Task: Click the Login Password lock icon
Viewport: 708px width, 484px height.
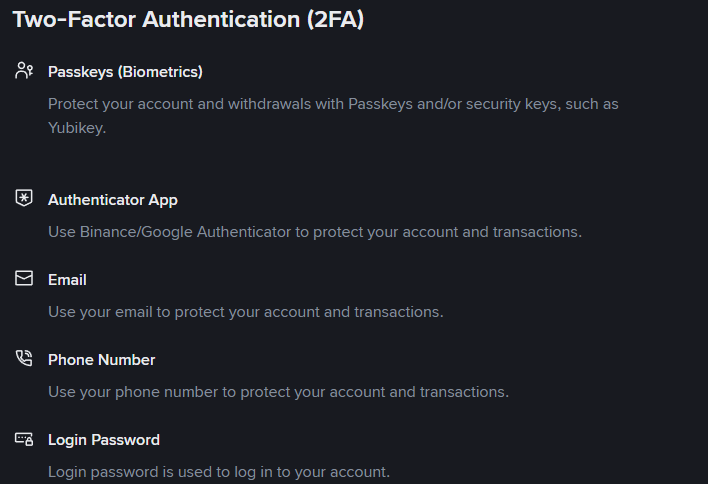Action: tap(25, 439)
